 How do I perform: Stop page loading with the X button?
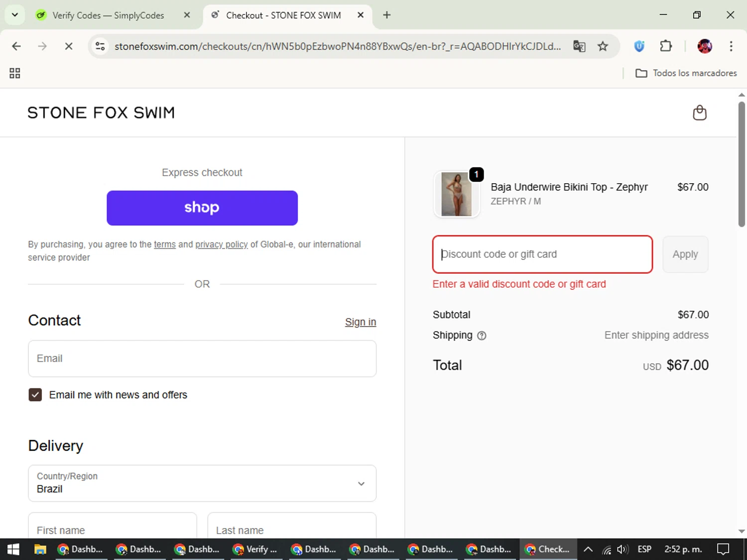coord(69,46)
